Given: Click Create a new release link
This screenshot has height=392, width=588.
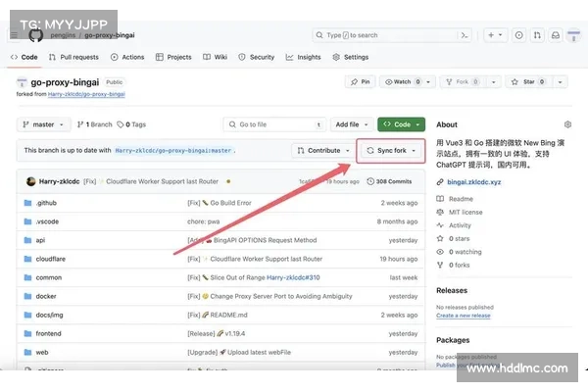Looking at the screenshot, I should coord(464,316).
